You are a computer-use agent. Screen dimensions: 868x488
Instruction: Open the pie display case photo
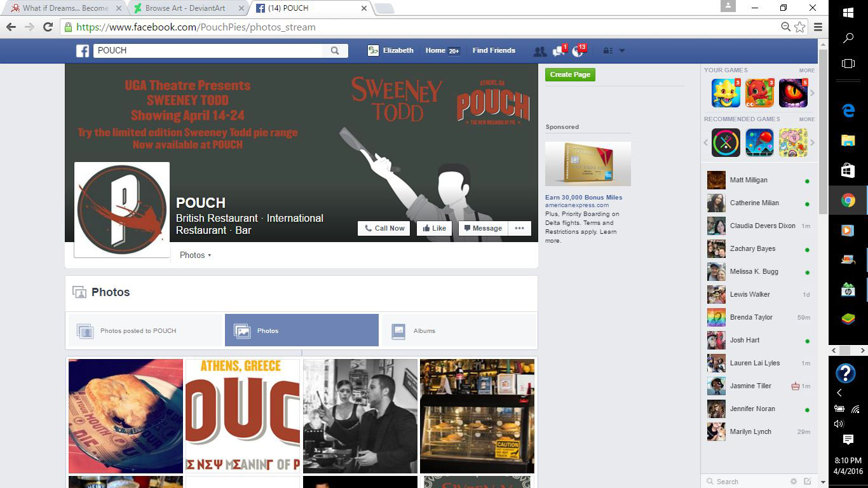(x=477, y=416)
